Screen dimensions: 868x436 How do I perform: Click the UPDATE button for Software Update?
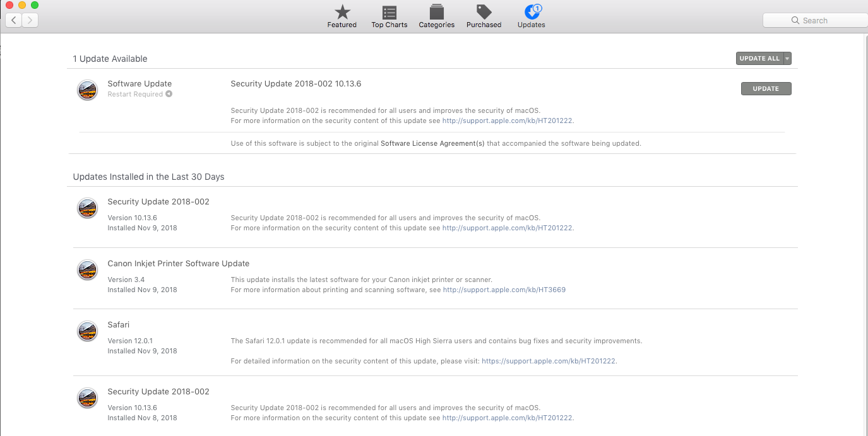point(766,89)
